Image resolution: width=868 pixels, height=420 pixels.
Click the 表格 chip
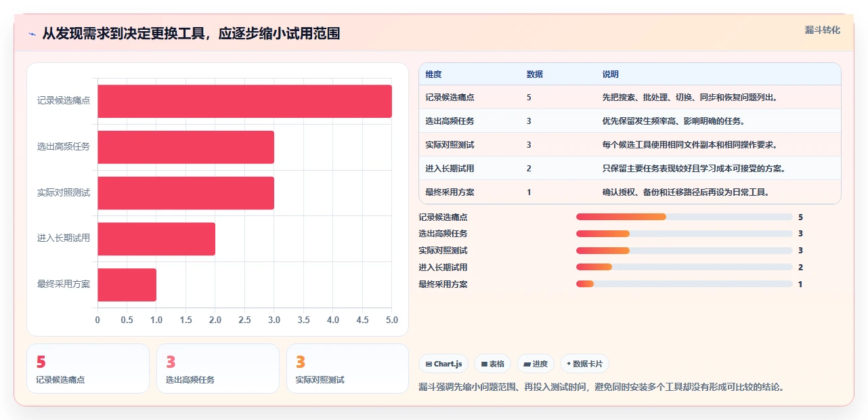(492, 364)
